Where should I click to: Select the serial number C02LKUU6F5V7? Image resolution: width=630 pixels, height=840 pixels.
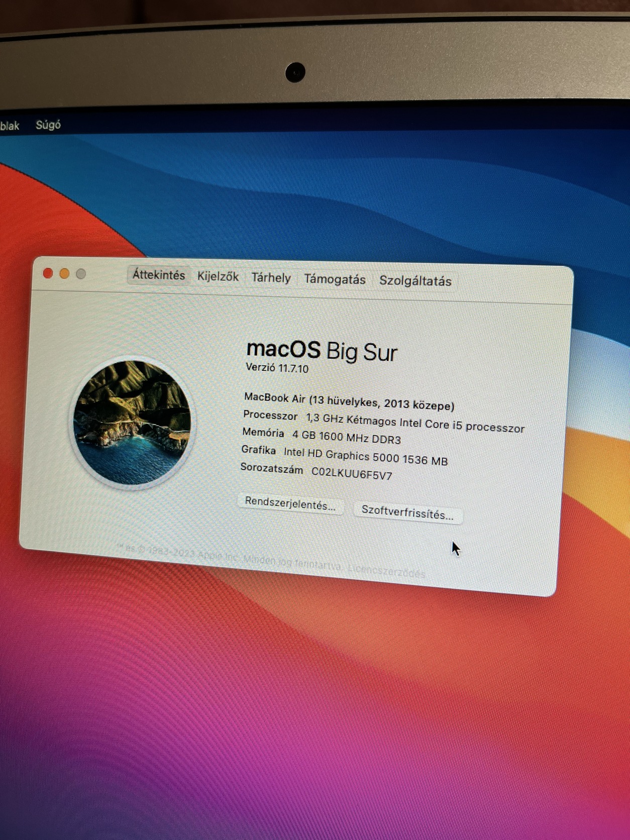(352, 474)
